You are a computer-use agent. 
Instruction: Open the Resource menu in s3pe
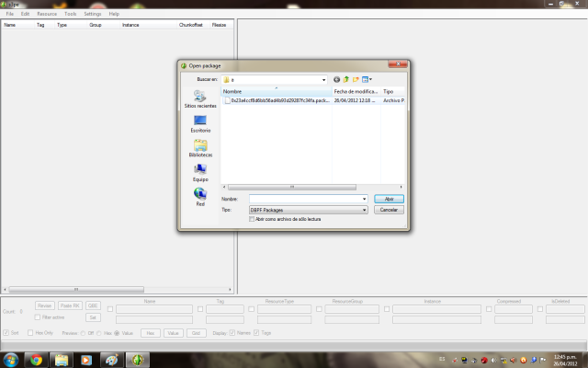pos(47,14)
